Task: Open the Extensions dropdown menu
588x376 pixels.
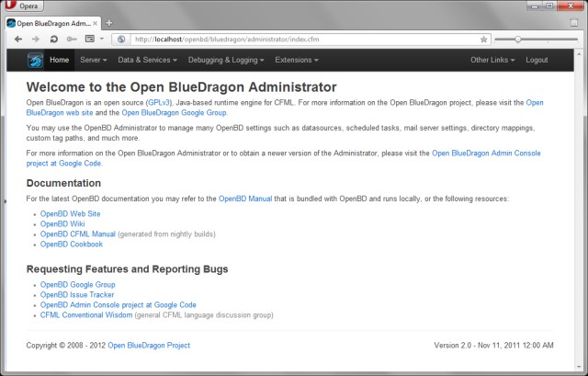Action: tap(297, 60)
